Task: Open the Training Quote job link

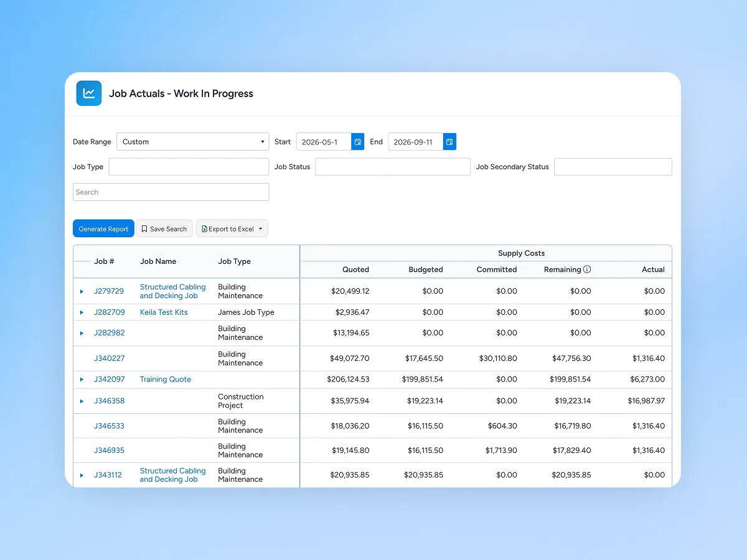Action: pos(166,380)
